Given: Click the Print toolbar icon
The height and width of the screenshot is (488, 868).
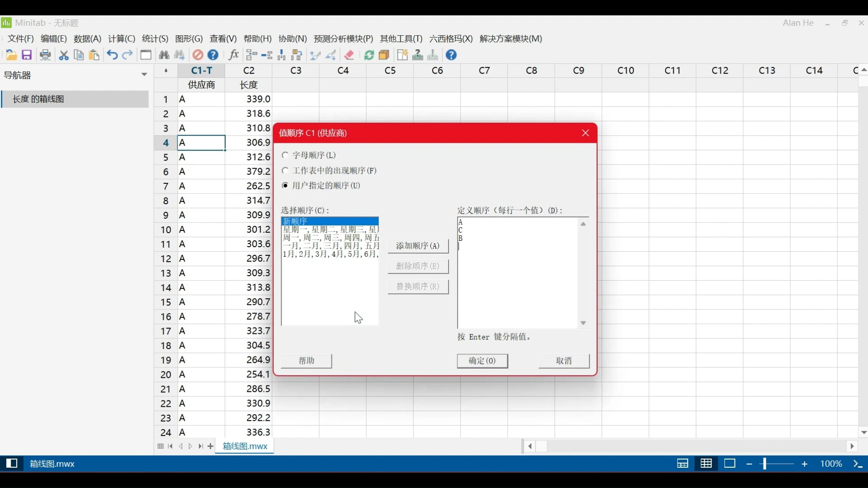Looking at the screenshot, I should point(45,55).
